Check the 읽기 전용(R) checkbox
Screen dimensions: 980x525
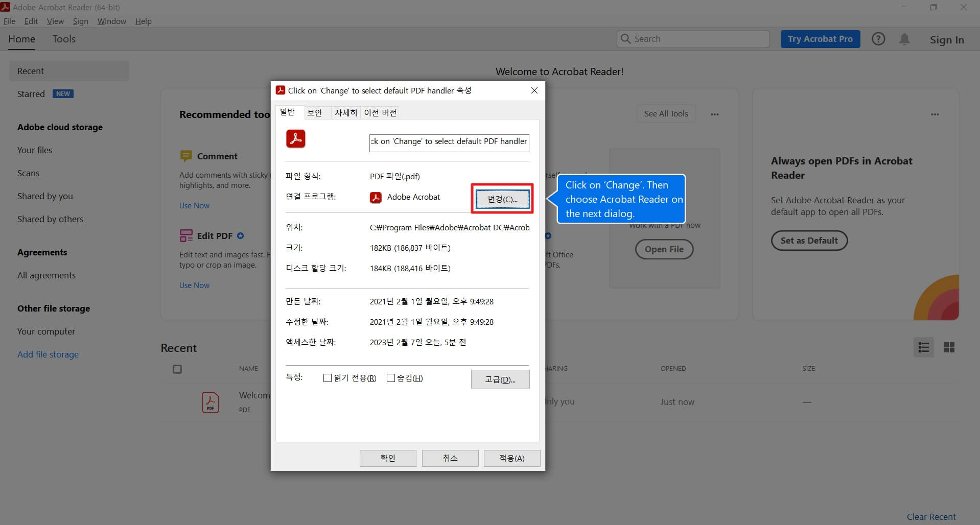[327, 378]
